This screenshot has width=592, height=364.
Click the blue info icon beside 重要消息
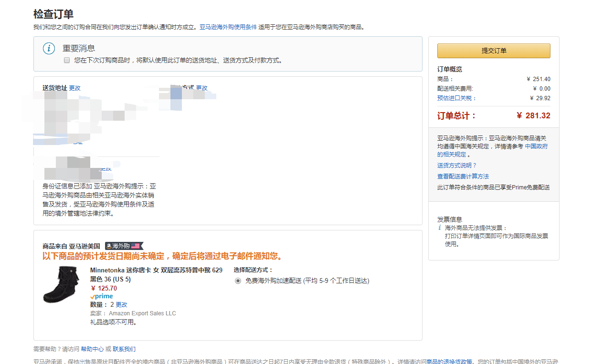coord(49,49)
